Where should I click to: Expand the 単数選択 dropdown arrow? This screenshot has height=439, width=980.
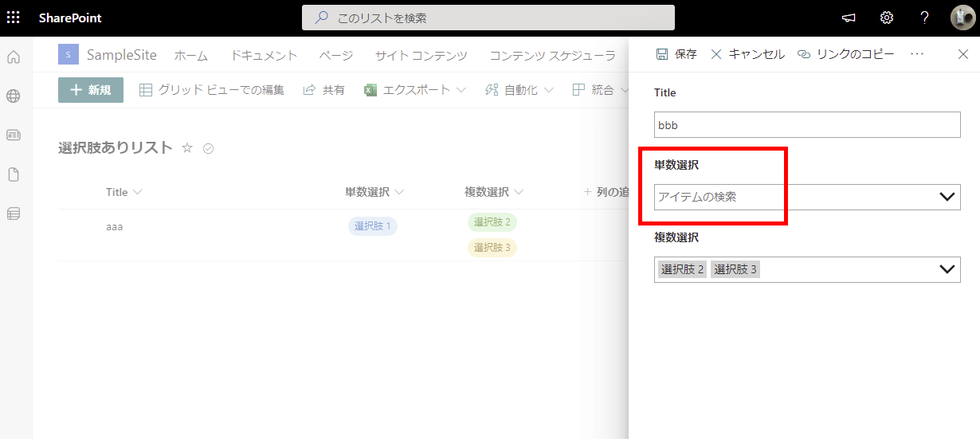tap(947, 197)
